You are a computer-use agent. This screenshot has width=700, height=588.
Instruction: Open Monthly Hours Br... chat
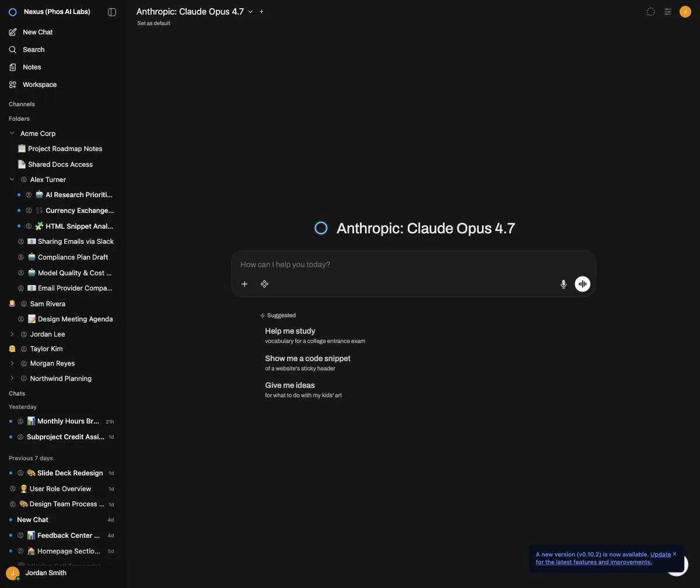click(x=62, y=421)
